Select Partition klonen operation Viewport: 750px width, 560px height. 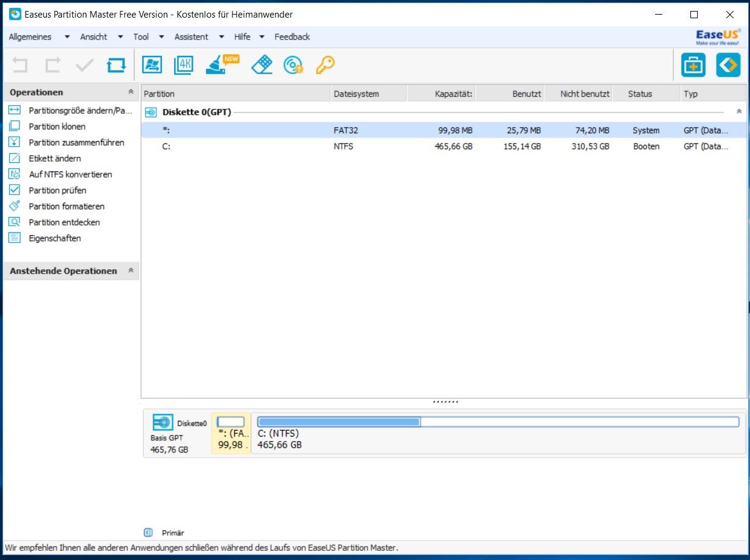click(57, 126)
